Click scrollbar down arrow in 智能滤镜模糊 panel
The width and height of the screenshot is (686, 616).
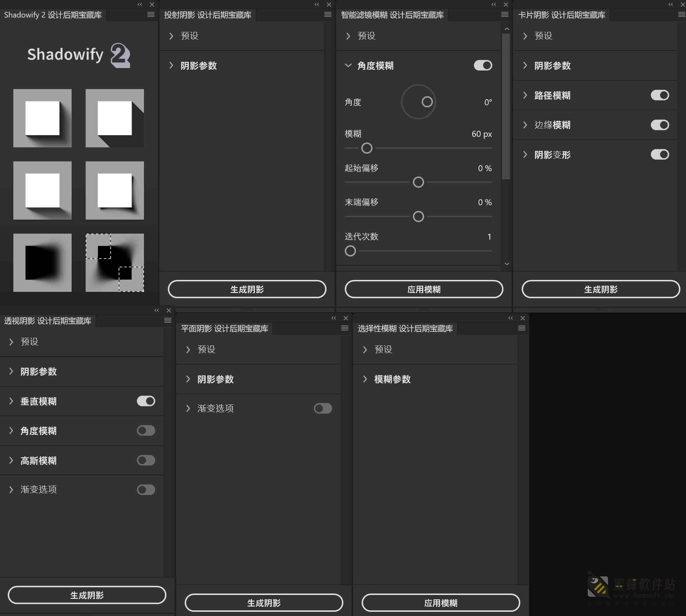(x=507, y=264)
